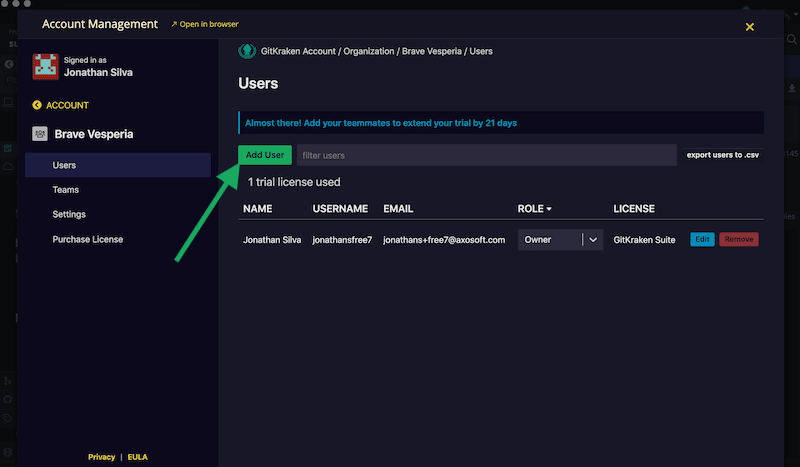
Task: Remove Jonathan Silva from the organization
Action: point(739,240)
